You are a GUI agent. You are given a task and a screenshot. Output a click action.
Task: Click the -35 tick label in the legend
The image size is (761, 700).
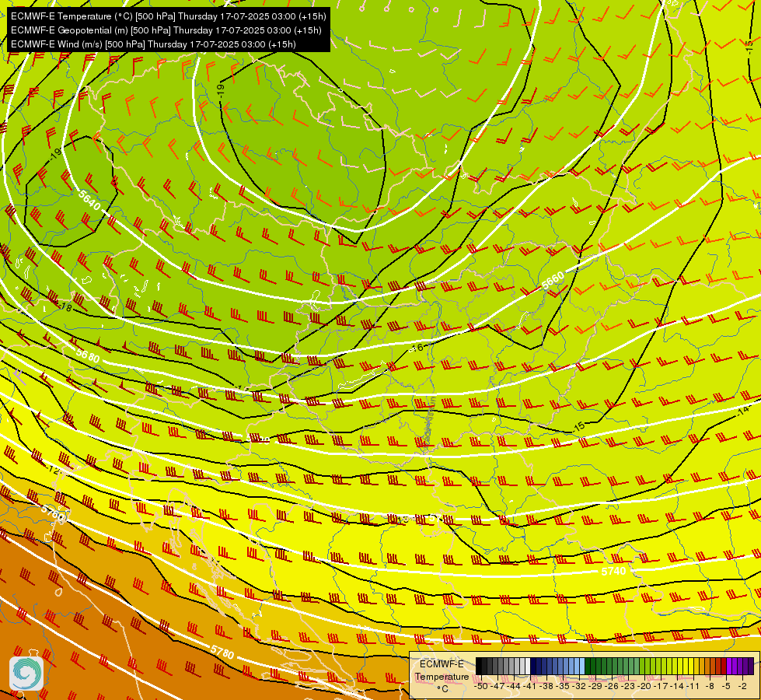pos(563,687)
